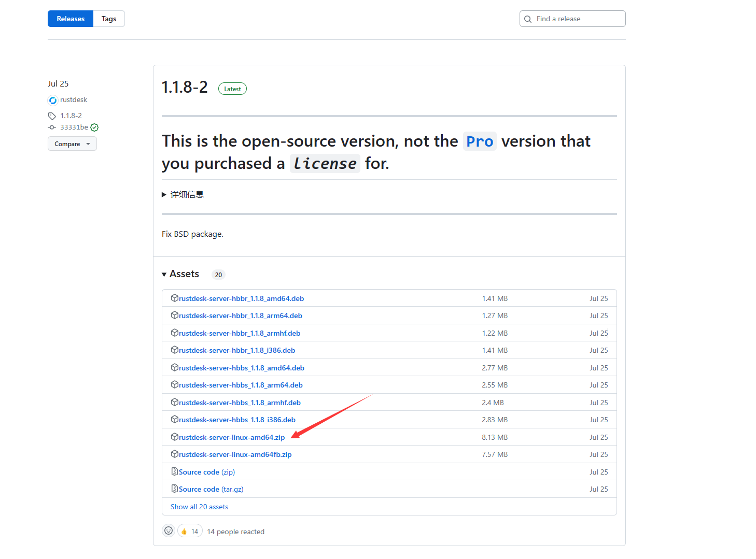Click package icon for hbbs_1.1.8_i386.deb
Screen dimensions: 756x559
click(x=175, y=419)
